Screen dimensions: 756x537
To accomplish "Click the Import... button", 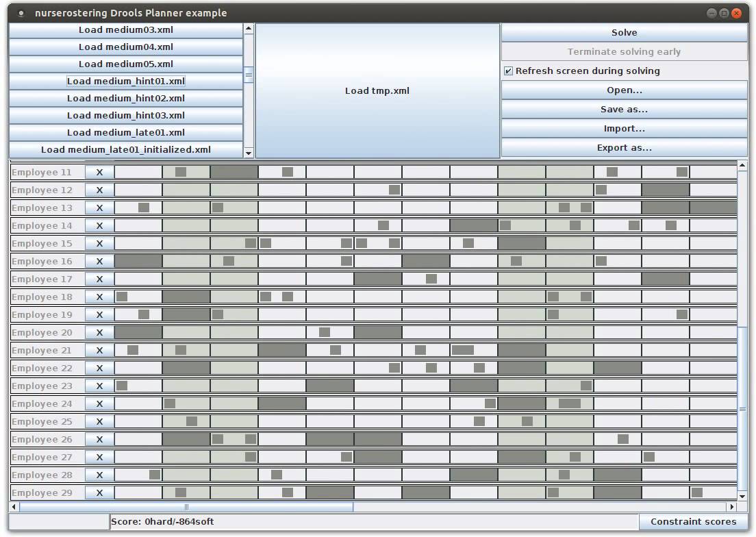I will [625, 129].
